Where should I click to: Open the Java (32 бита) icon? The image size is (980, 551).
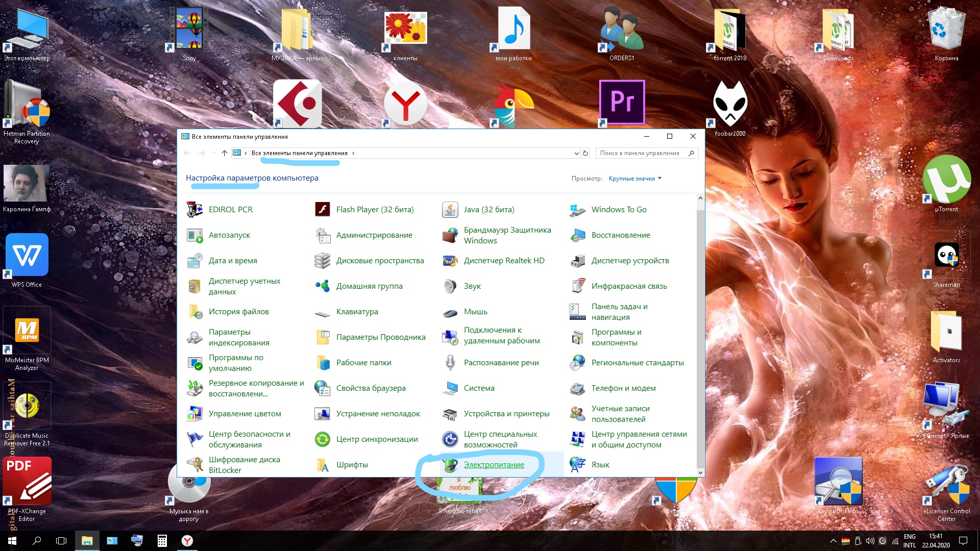tap(450, 210)
